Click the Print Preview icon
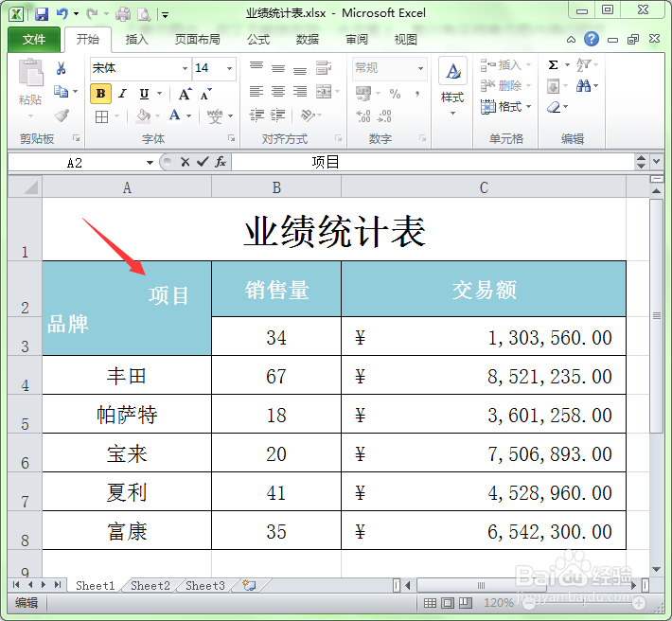Viewport: 672px width, 621px height. [144, 14]
